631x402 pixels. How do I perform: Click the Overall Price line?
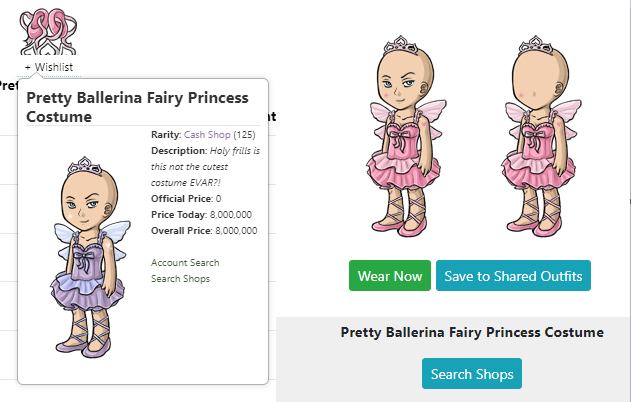(x=204, y=231)
